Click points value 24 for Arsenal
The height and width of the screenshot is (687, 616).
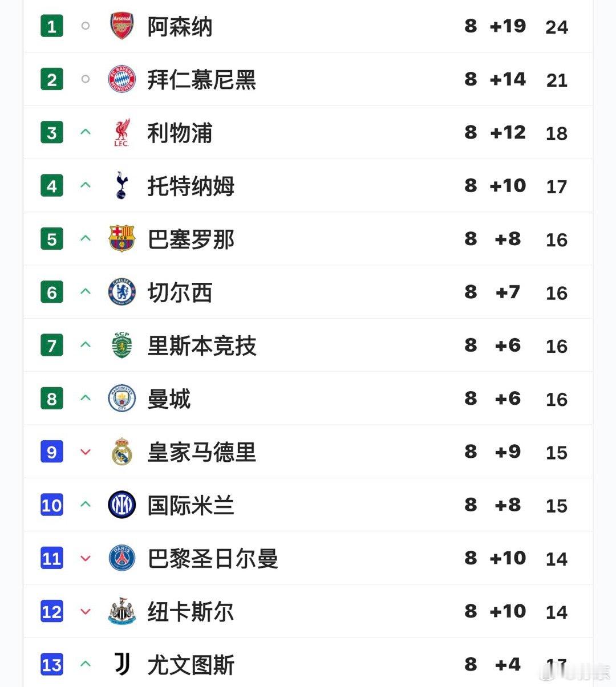[x=556, y=27]
